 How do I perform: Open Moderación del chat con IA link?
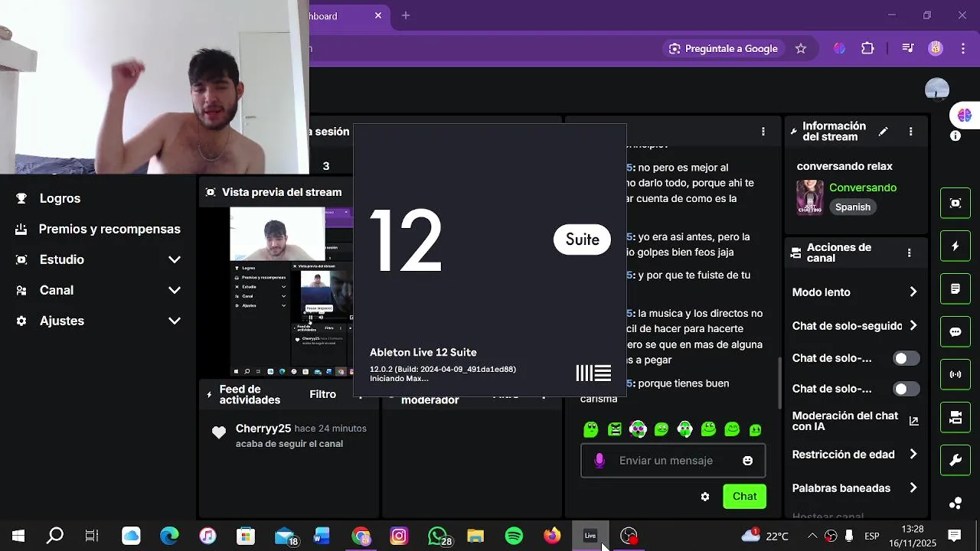tap(855, 421)
